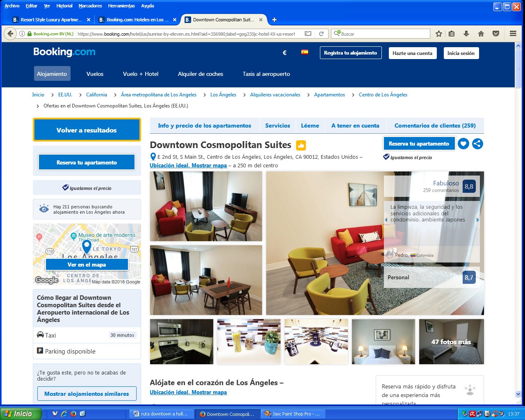Image resolution: width=525 pixels, height=420 pixels.
Task: Open the Herramientas menu
Action: [x=121, y=6]
